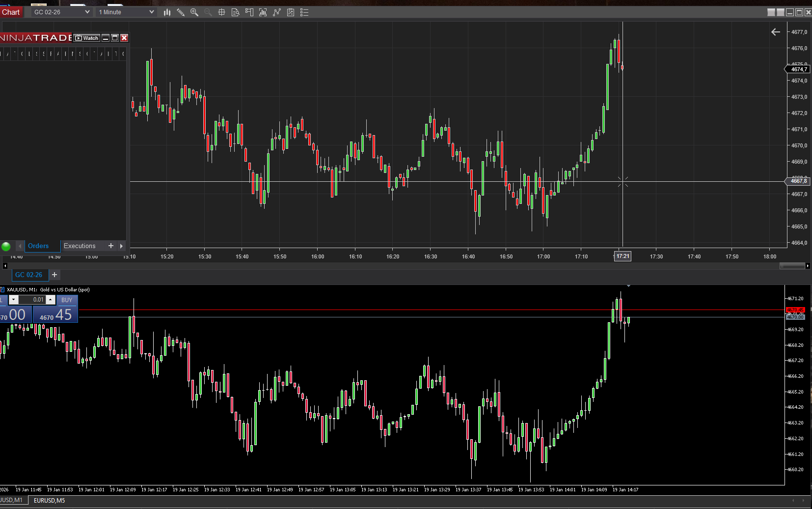Open the chart properties list icon
Image resolution: width=812 pixels, height=509 pixels.
[304, 12]
